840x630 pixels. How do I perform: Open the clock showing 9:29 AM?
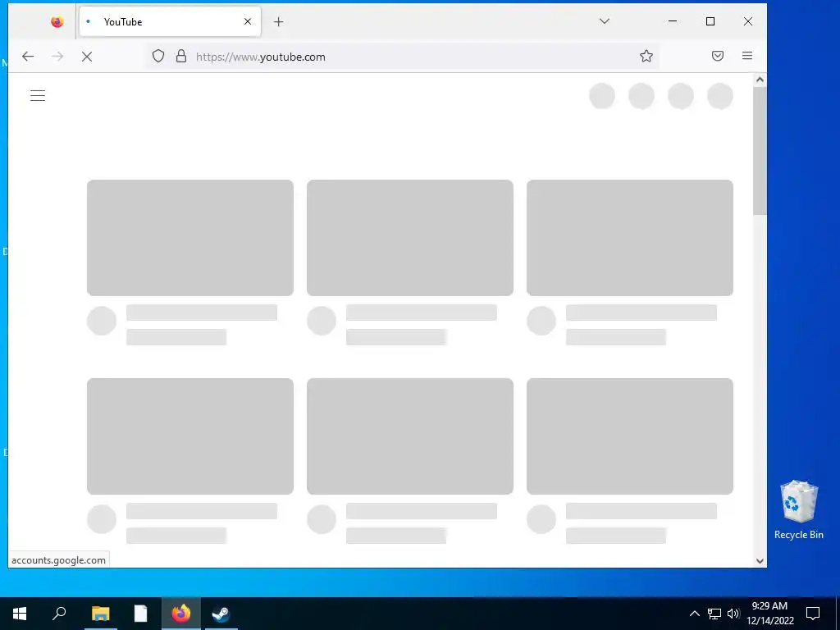pos(769,614)
